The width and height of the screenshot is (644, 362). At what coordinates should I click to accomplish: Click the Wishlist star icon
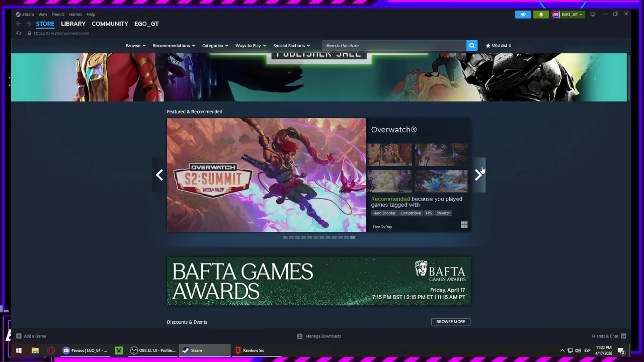tap(488, 46)
